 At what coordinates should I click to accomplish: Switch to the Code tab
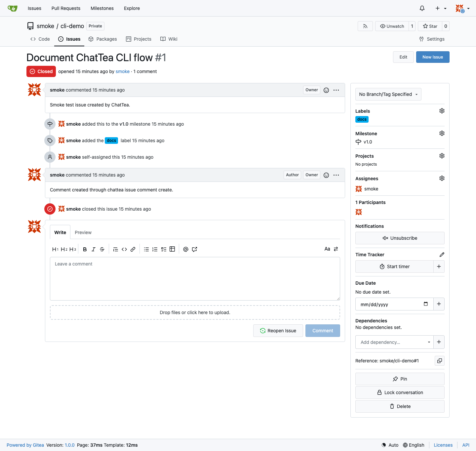(40, 39)
